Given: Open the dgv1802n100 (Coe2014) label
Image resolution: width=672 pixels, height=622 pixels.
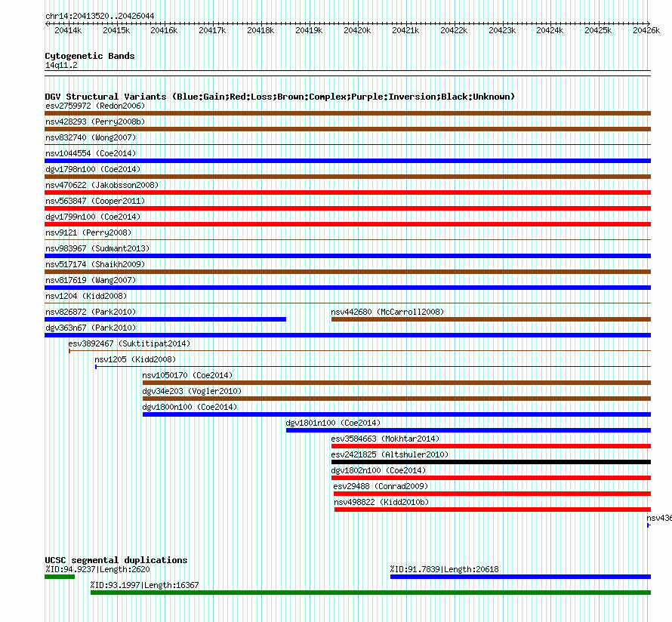Looking at the screenshot, I should (x=378, y=470).
